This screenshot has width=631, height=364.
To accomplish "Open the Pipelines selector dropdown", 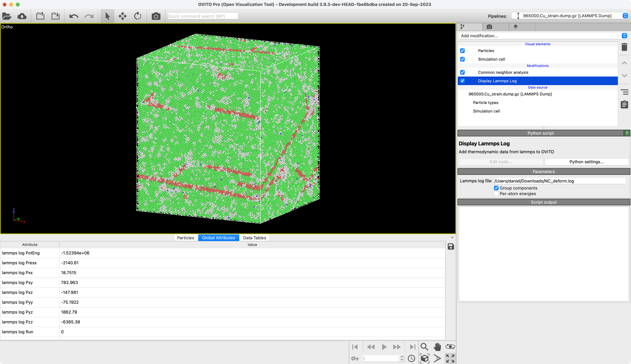I will click(x=570, y=16).
